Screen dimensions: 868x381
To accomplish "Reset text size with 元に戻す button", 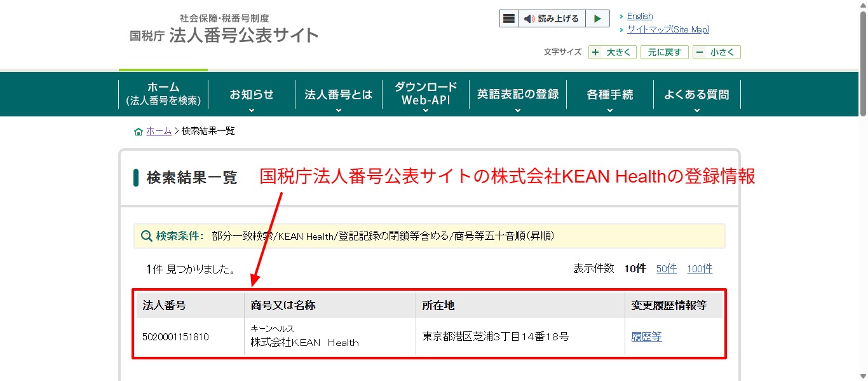I will [x=665, y=52].
